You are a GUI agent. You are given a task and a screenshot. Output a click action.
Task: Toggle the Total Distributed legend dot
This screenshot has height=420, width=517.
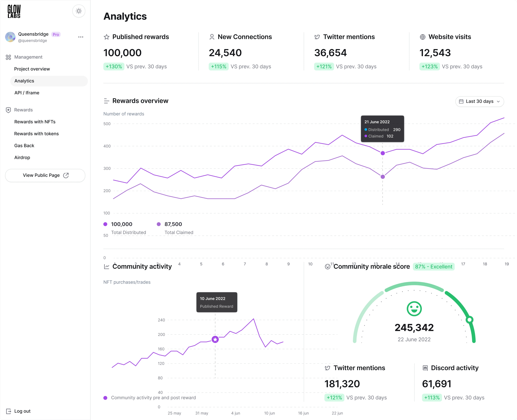(105, 224)
